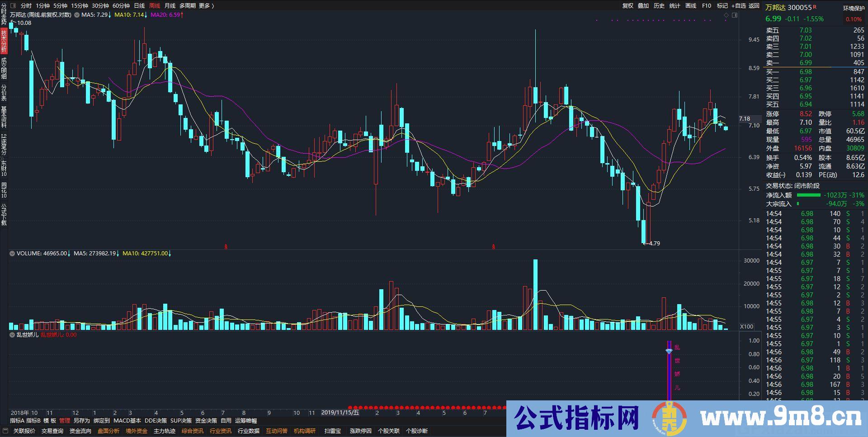868x437 pixels.
Task: Open 成交明细 in left sidebar
Action: (x=4, y=69)
